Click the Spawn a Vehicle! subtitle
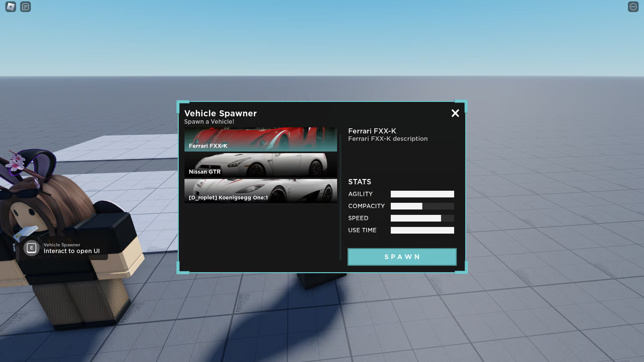This screenshot has height=362, width=644. click(x=209, y=122)
